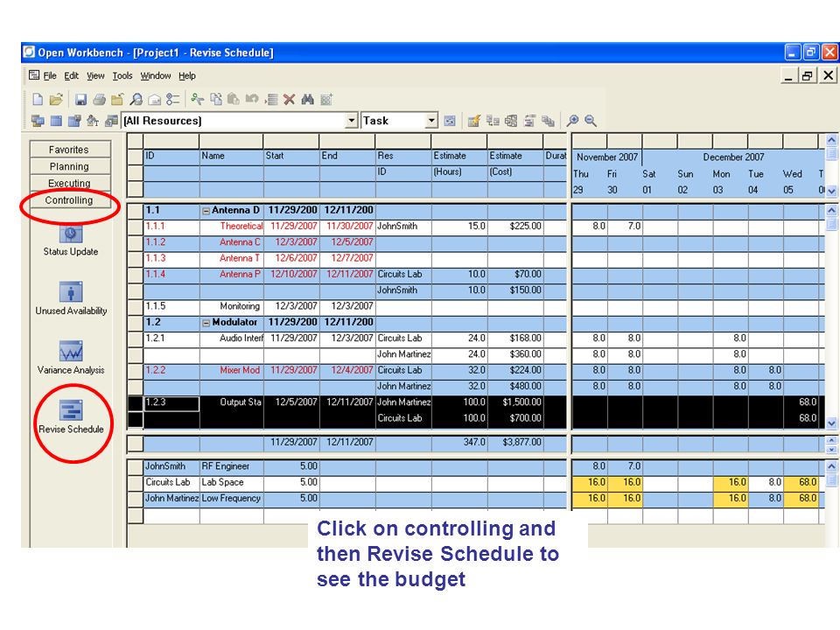This screenshot has height=630, width=840.
Task: Switch to the Controlling sidebar group
Action: (x=70, y=199)
